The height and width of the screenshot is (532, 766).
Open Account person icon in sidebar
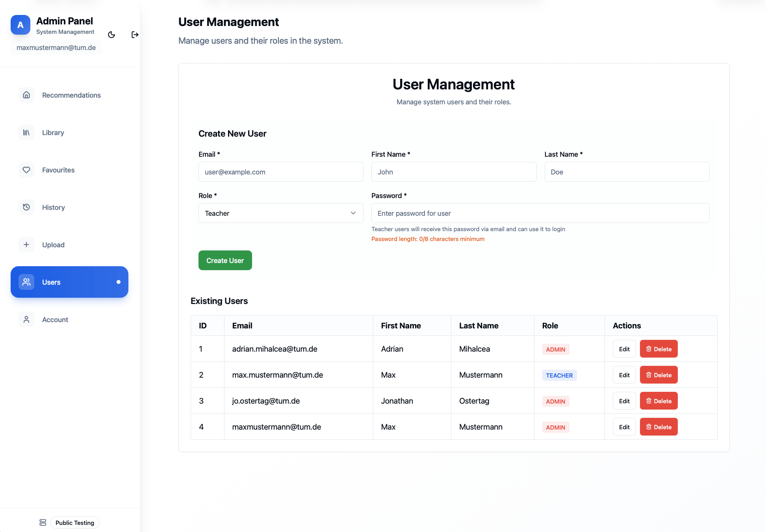[x=26, y=319]
